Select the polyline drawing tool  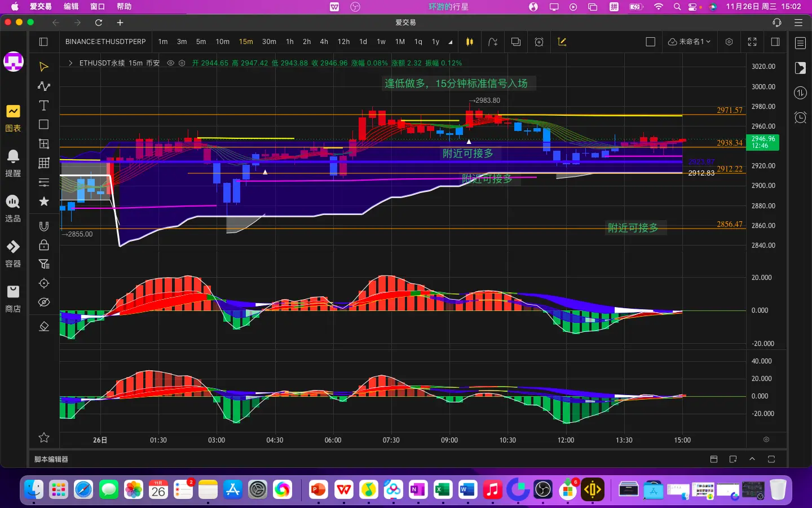click(x=43, y=86)
